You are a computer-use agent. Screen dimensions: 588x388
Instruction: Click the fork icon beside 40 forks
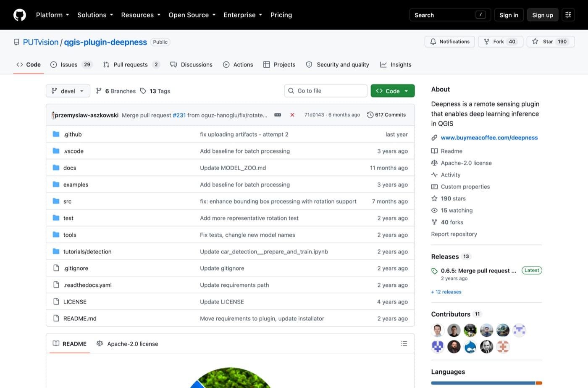tap(434, 222)
